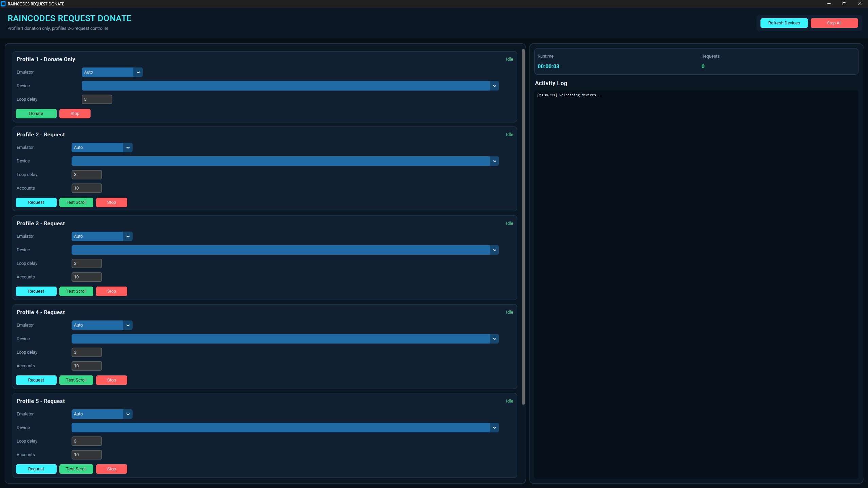Viewport: 868px width, 488px height.
Task: Click Request on Profile 2
Action: click(x=36, y=202)
